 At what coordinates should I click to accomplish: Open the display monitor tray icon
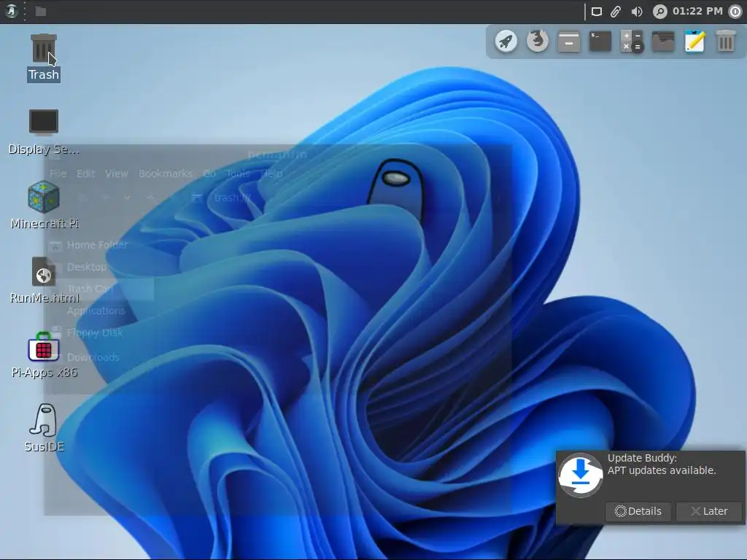pos(597,12)
